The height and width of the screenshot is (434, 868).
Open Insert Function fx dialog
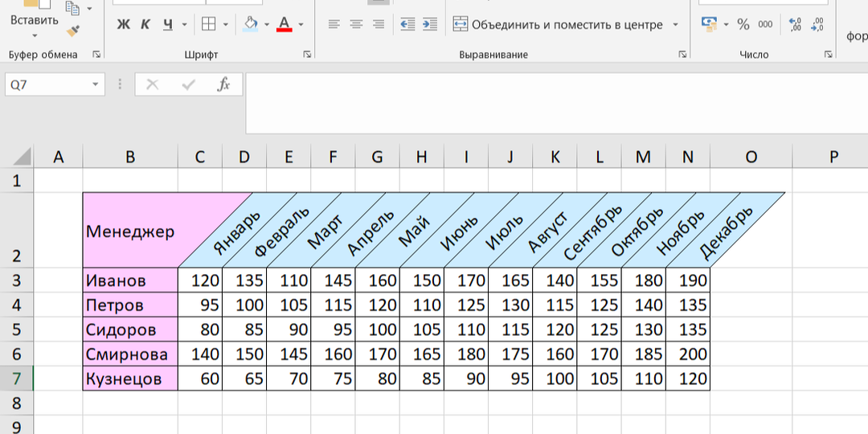pyautogui.click(x=223, y=84)
